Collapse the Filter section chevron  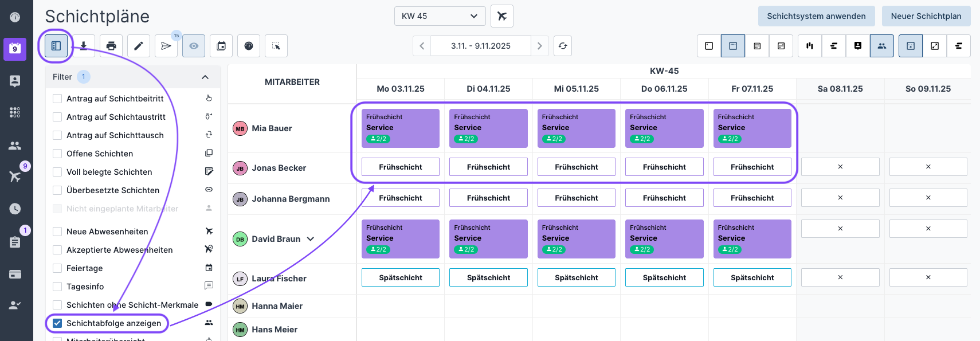(205, 77)
